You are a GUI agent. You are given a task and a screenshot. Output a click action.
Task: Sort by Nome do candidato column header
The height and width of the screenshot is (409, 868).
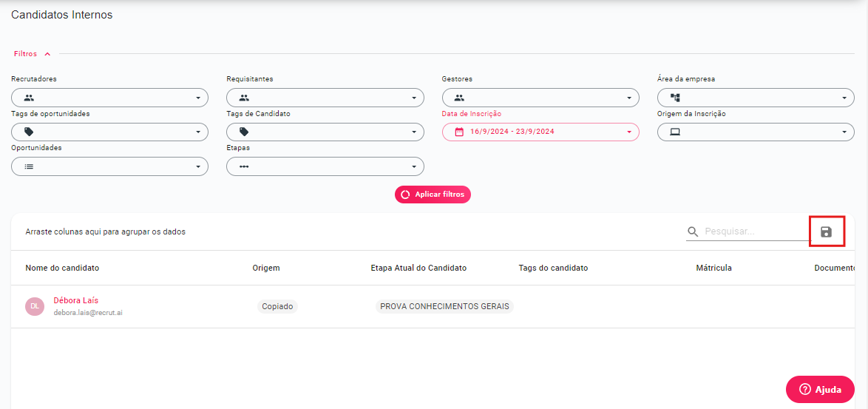click(x=62, y=268)
